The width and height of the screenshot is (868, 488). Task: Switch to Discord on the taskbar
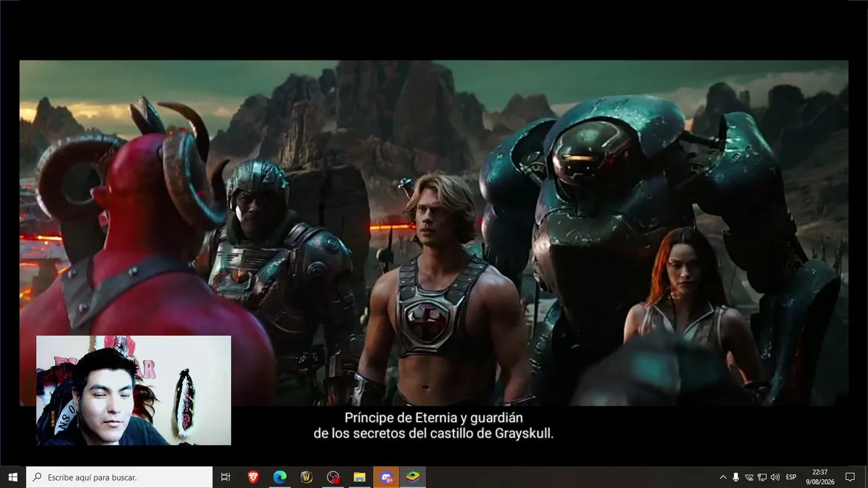point(386,477)
